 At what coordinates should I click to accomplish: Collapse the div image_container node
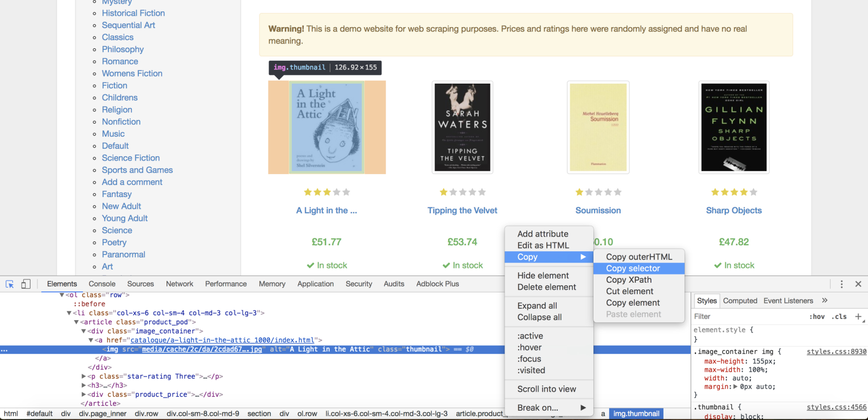[x=84, y=331]
